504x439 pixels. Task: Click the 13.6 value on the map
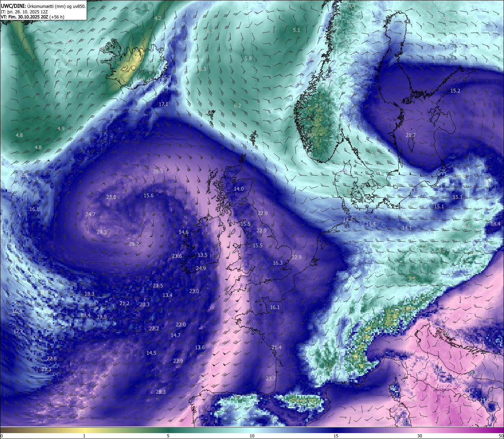[200, 347]
